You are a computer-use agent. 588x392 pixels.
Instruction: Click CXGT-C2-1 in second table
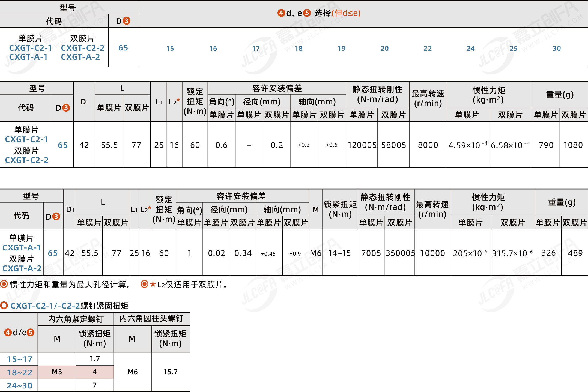pos(26,139)
